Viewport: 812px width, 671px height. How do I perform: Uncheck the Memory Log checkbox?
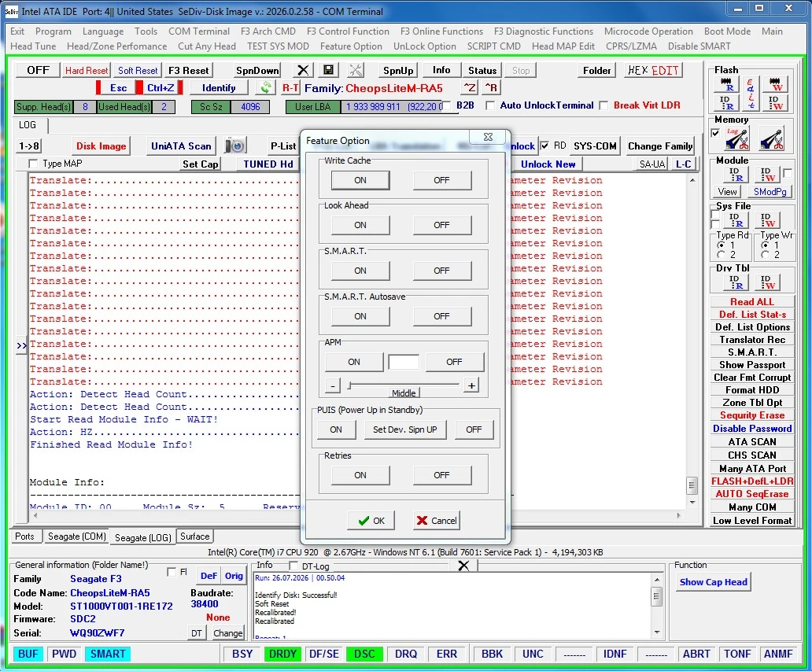[715, 133]
